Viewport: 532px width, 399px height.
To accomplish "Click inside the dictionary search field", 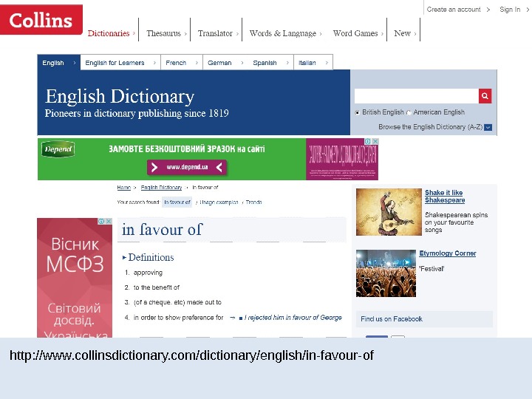I will (x=416, y=96).
